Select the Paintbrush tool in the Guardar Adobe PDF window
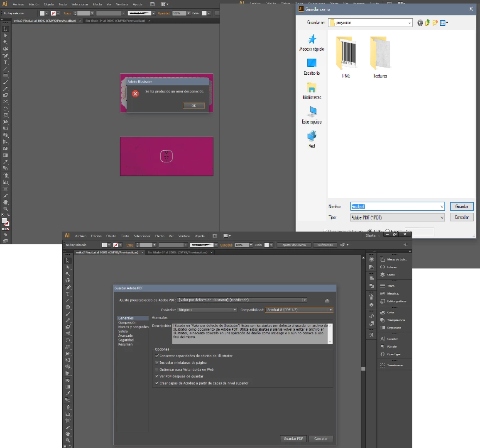 (x=68, y=314)
